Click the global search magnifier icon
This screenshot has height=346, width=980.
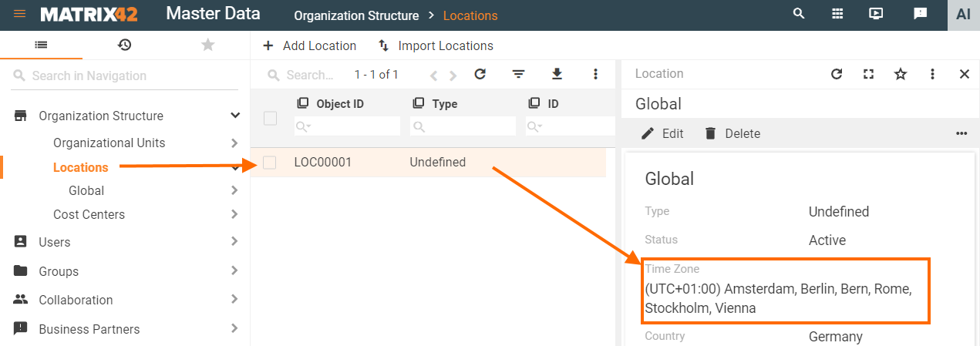(799, 14)
